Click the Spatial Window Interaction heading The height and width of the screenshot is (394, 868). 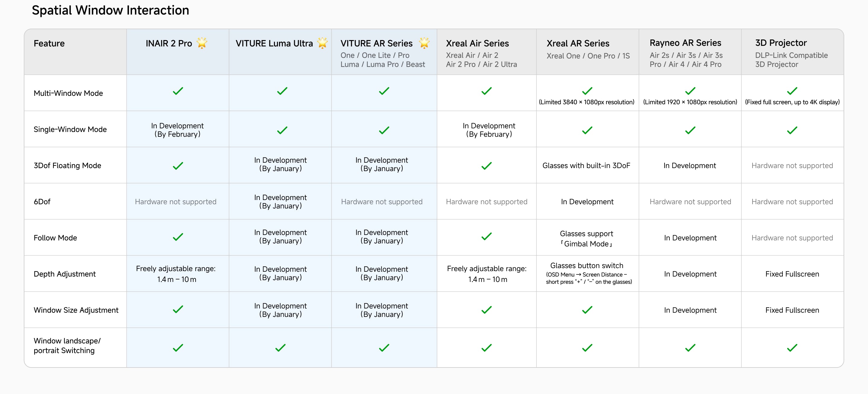[111, 11]
